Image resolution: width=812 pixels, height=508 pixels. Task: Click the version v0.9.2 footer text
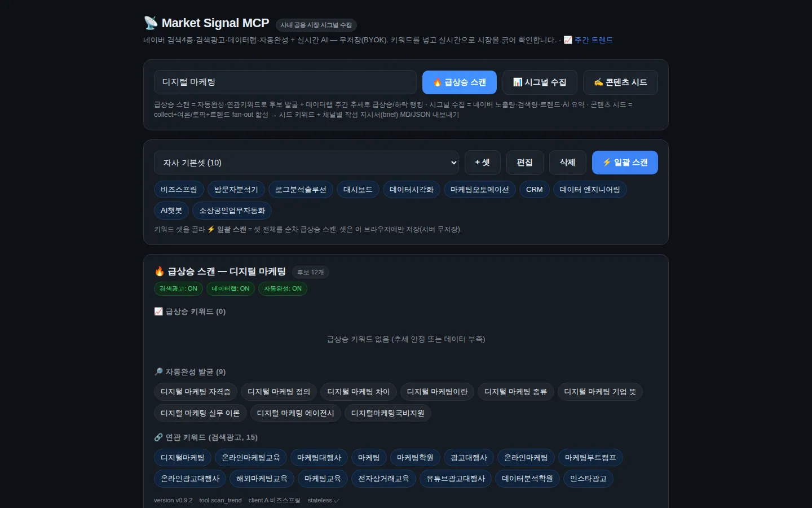[x=173, y=500]
